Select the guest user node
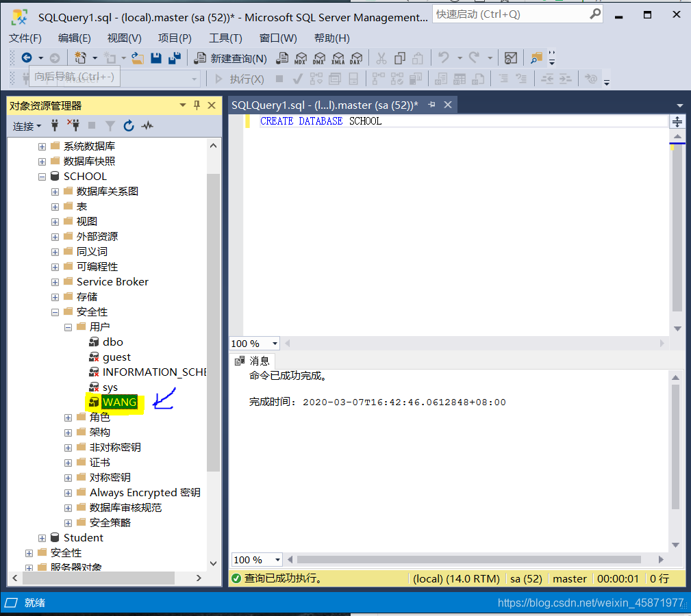Image resolution: width=691 pixels, height=616 pixels. tap(116, 357)
